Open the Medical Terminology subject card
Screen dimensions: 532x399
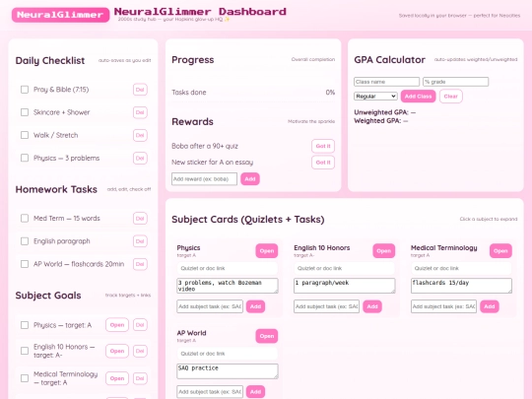tap(500, 251)
